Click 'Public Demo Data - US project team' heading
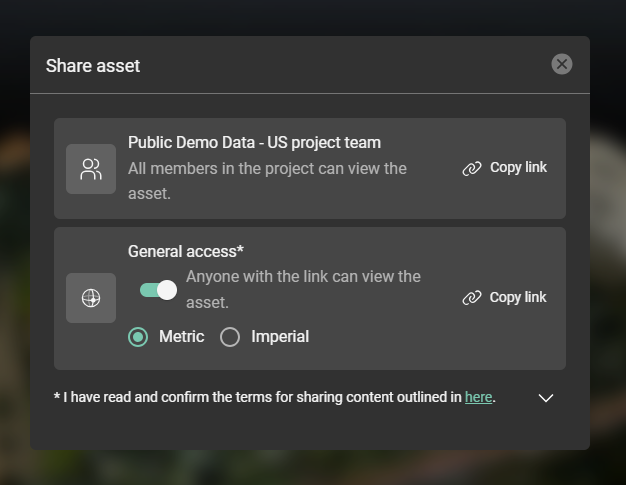 click(254, 143)
